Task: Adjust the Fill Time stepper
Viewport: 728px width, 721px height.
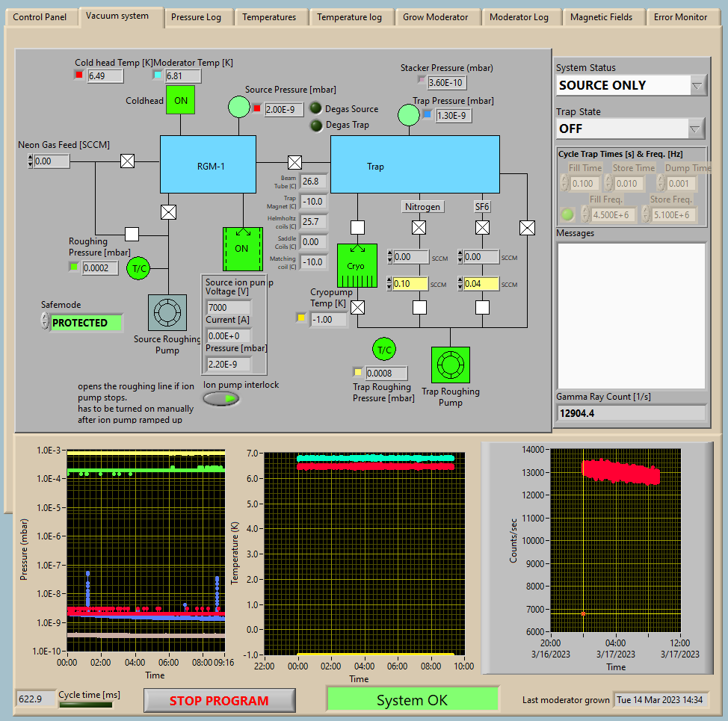Action: (x=564, y=183)
